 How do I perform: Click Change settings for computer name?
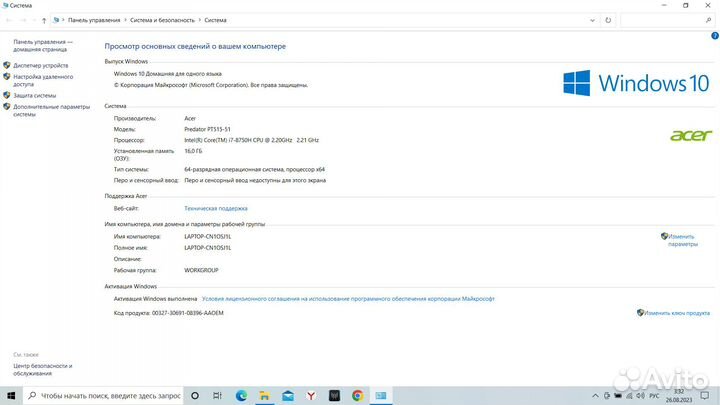coord(682,240)
